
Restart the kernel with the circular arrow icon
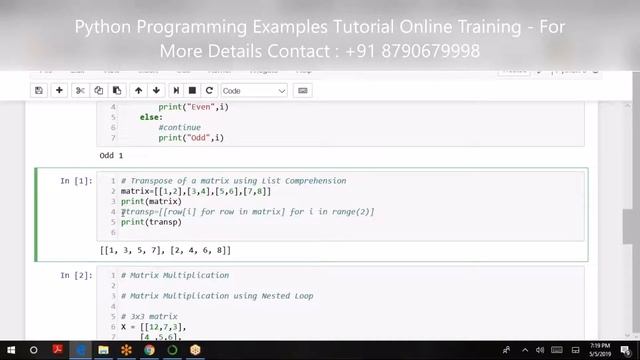209,91
